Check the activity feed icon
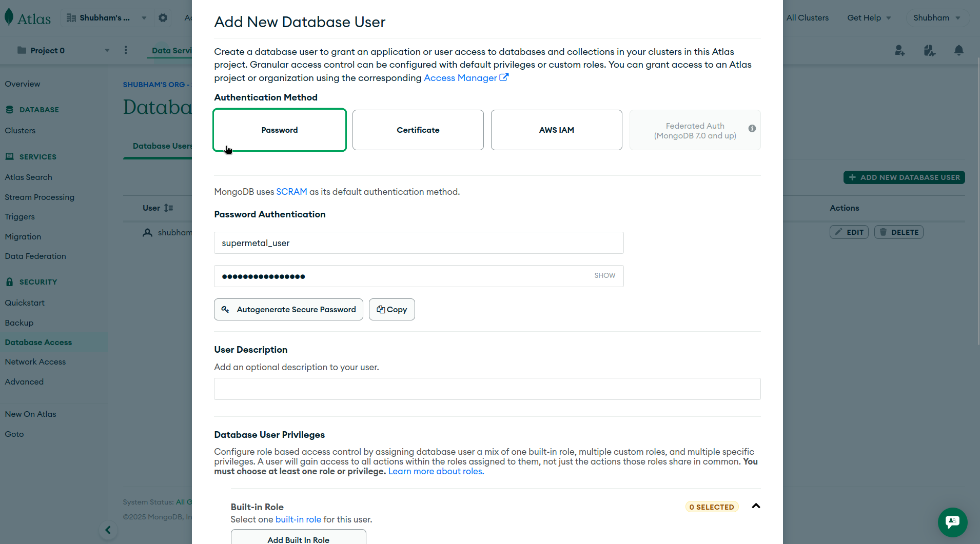 930,50
